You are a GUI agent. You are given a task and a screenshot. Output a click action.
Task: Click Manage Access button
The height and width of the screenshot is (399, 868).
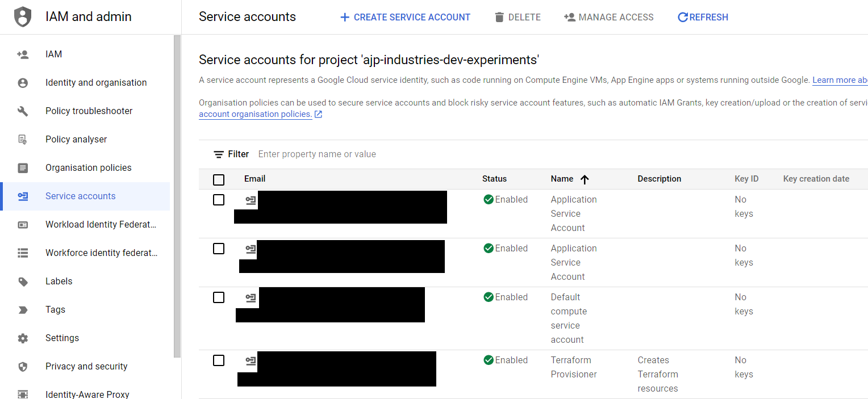coord(608,18)
